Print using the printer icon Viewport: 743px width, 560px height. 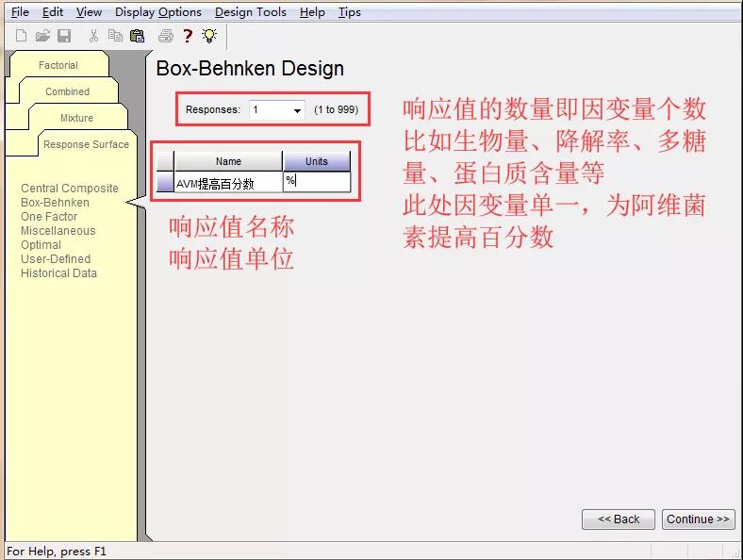point(165,36)
